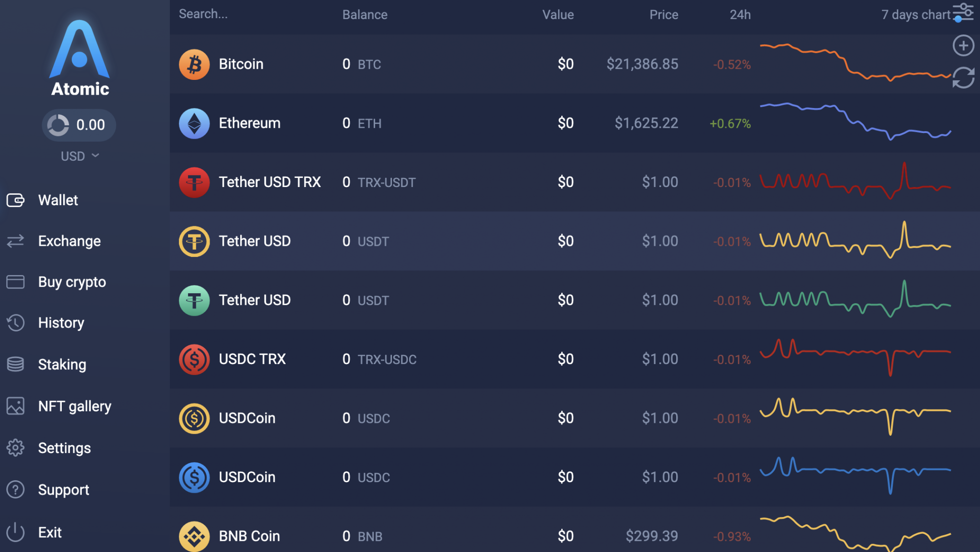The width and height of the screenshot is (980, 552).
Task: View transaction History
Action: click(x=61, y=323)
